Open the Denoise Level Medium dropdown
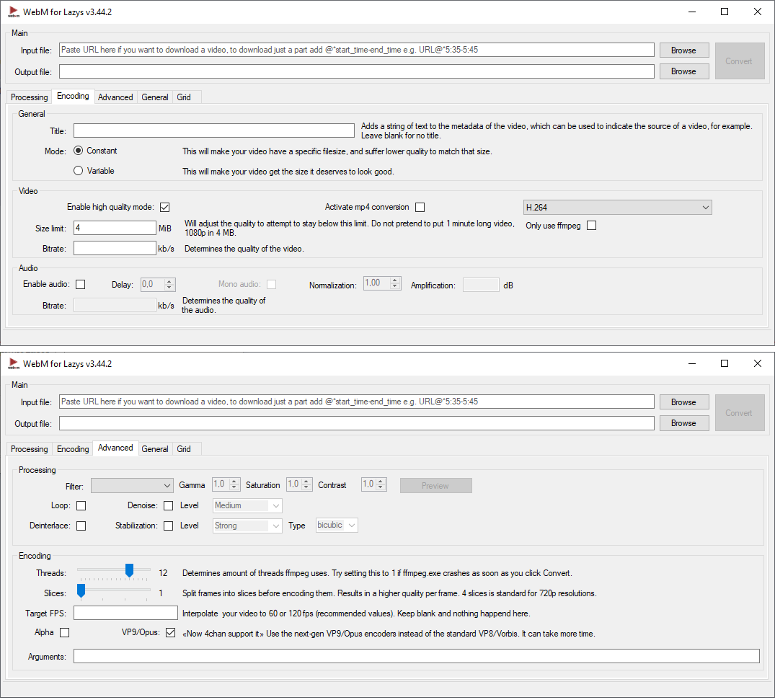This screenshot has width=775, height=700. (x=247, y=506)
